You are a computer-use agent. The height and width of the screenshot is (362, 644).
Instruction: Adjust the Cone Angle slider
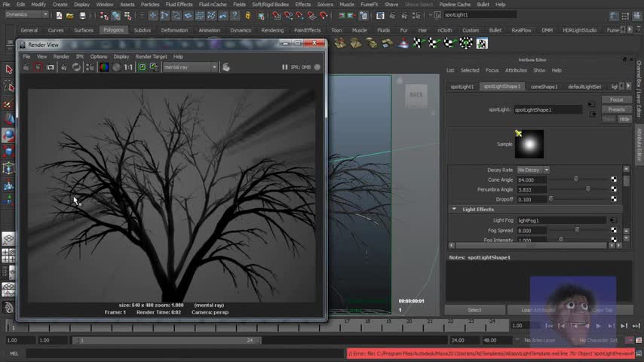coord(576,179)
